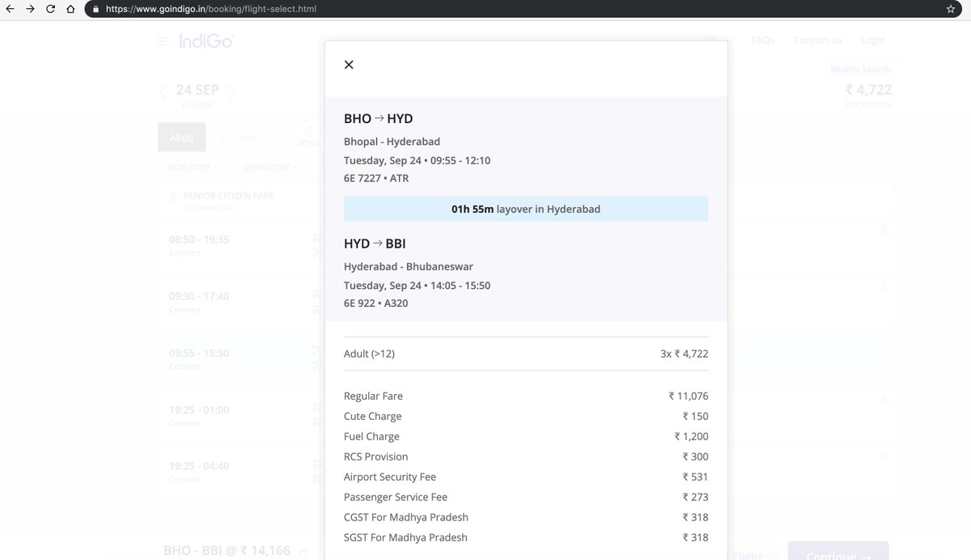Image resolution: width=971 pixels, height=560 pixels.
Task: Select the Non stop (0) tab
Action: [x=244, y=138]
